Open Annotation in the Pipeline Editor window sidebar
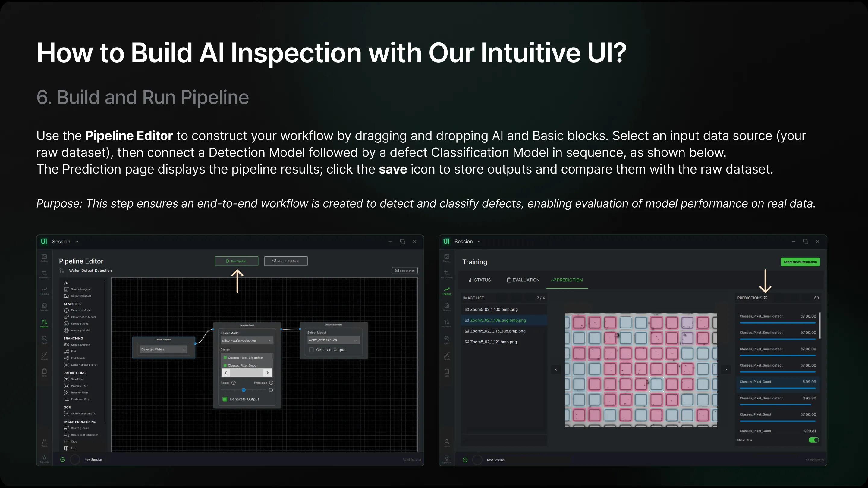 point(44,274)
